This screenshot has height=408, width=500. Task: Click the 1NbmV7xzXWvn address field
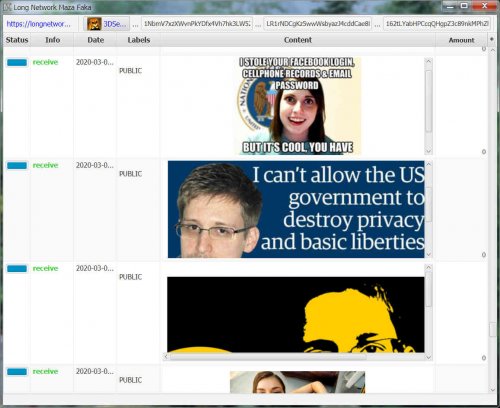197,24
